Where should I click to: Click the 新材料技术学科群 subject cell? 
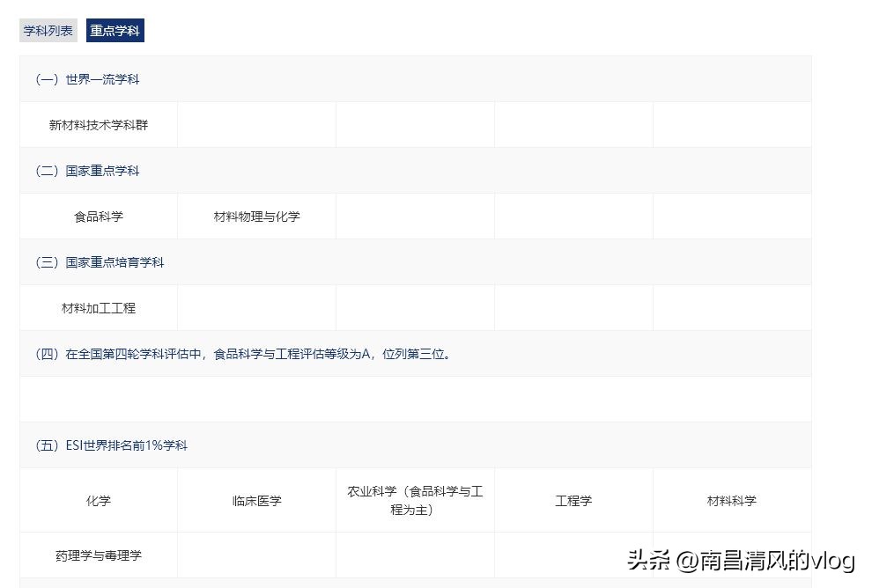(x=99, y=124)
